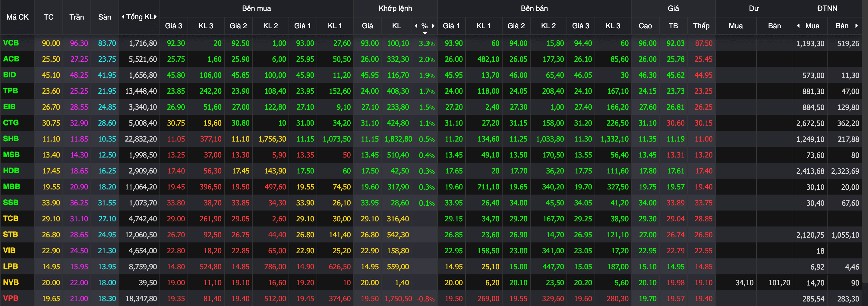Open STB stock symbol
The height and width of the screenshot is (306, 868).
pyautogui.click(x=11, y=235)
